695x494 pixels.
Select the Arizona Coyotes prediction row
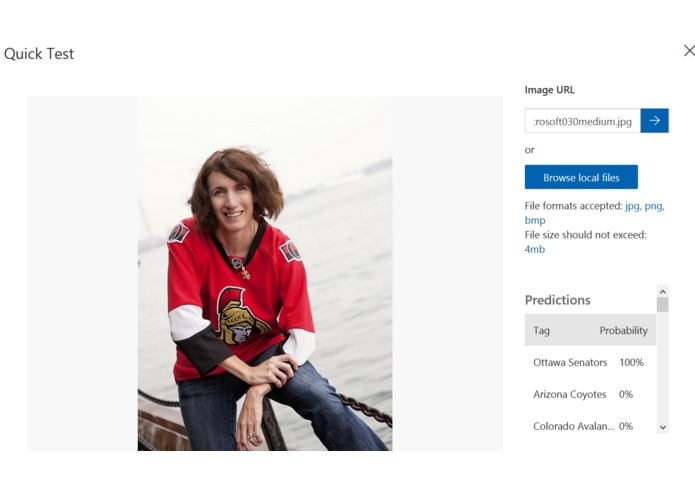click(590, 394)
